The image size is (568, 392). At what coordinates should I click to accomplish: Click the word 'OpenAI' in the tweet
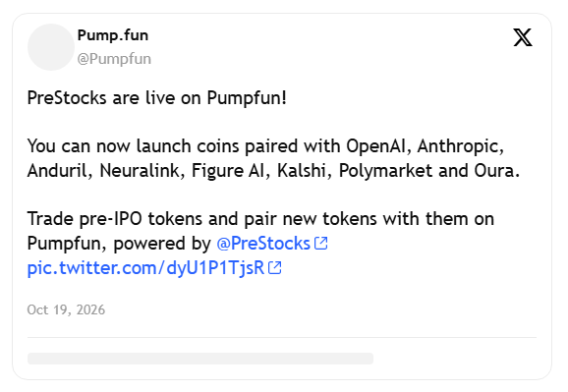click(x=375, y=146)
